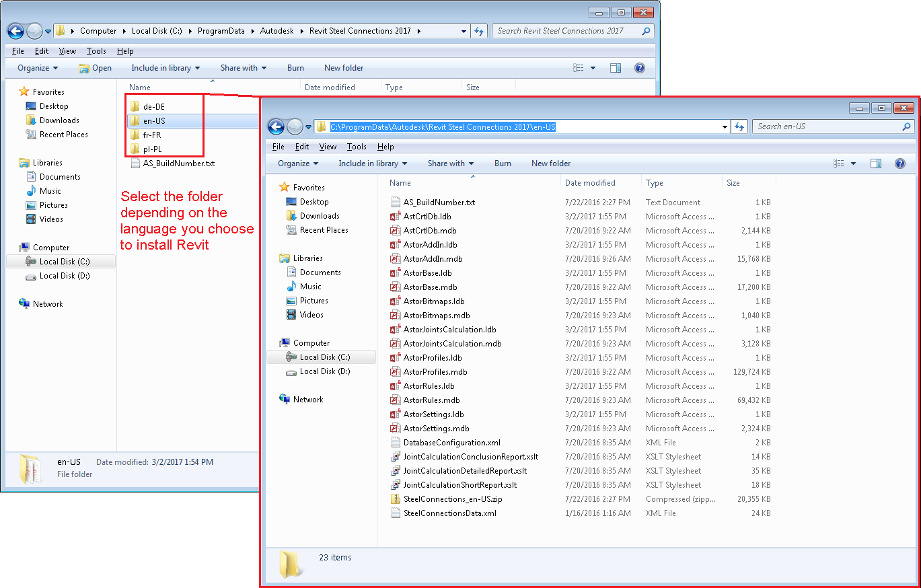Viewport: 921px width, 588px height.
Task: Click the New folder button
Action: click(550, 163)
